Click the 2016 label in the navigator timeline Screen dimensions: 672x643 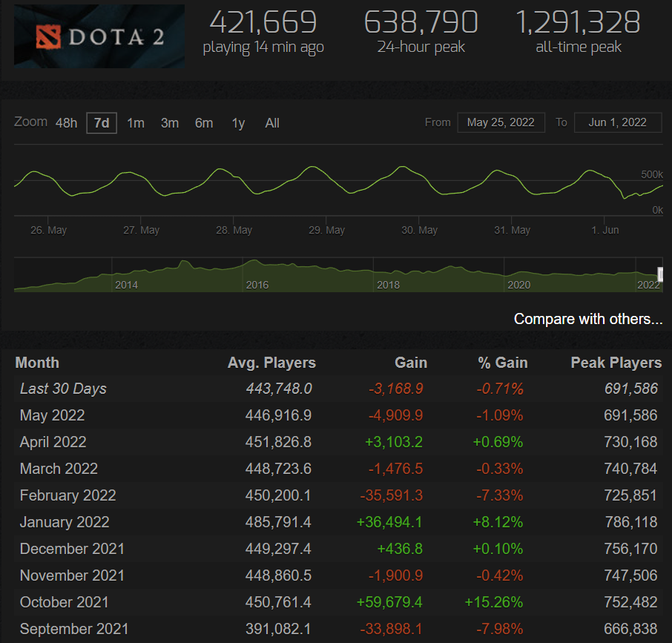tap(257, 285)
